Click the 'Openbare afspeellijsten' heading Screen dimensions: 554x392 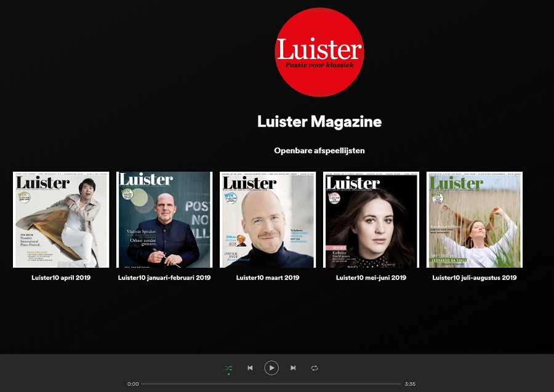click(319, 150)
